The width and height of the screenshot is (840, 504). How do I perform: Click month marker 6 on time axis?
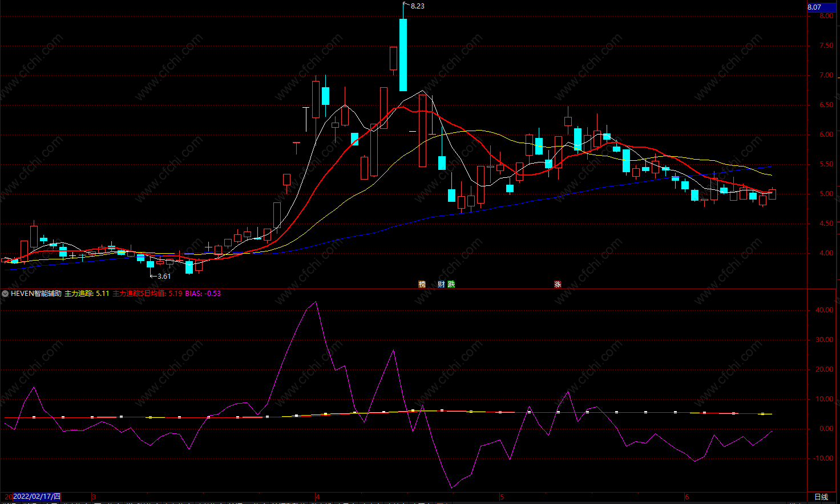tap(687, 497)
